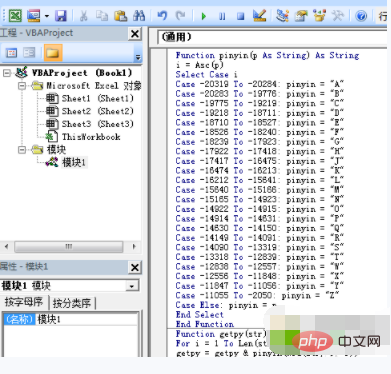The image size is (391, 374).
Task: Click the blue Help question mark icon
Action: click(361, 16)
